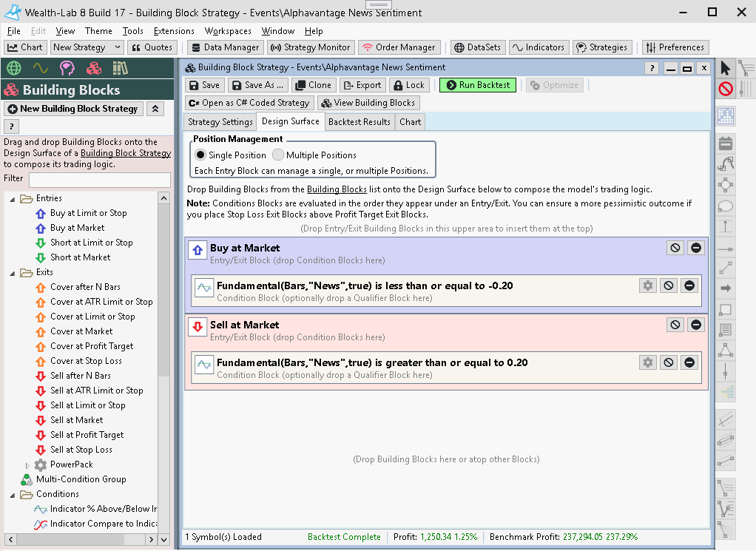Disable the Sell condition block
Screen dimensions: 756x551
(669, 362)
